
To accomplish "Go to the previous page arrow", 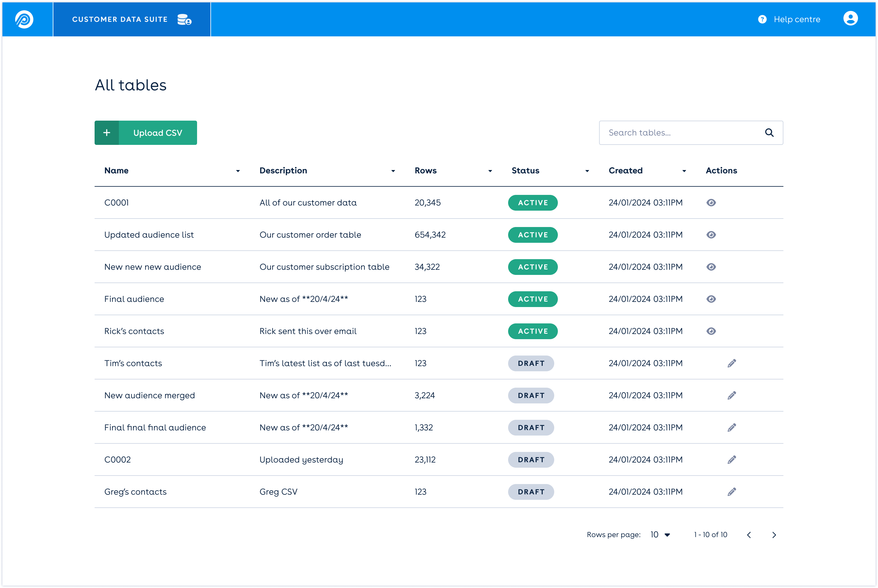I will coord(749,535).
